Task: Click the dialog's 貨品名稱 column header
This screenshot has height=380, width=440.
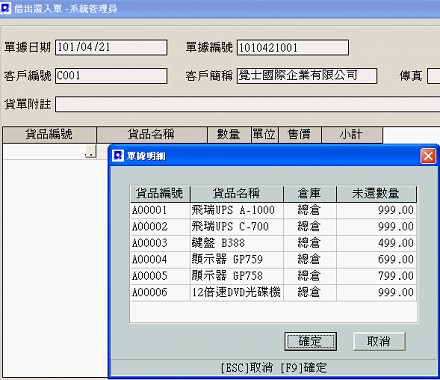Action: pos(237,194)
